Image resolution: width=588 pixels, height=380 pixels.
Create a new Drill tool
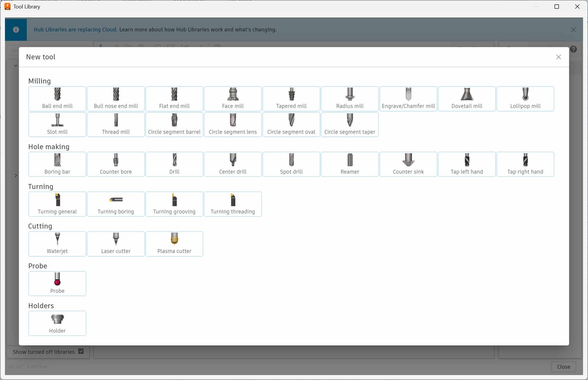tap(174, 164)
